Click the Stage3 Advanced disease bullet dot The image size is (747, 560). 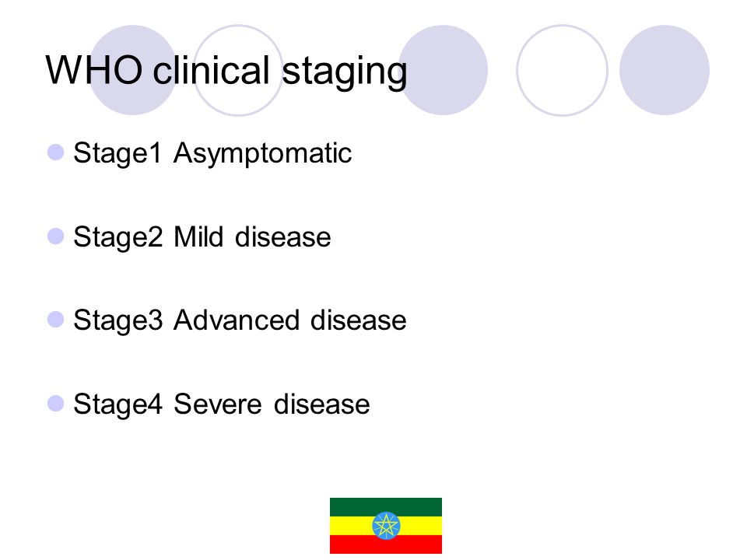56,320
